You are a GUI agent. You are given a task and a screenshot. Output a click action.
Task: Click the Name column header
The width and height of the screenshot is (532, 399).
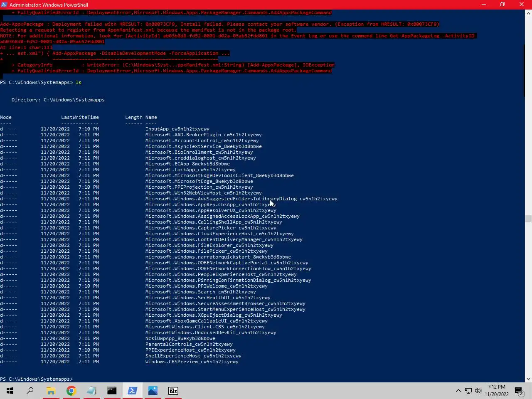(151, 117)
